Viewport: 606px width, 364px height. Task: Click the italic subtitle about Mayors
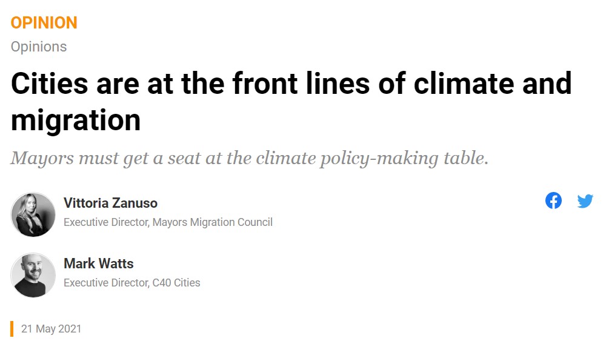(x=250, y=158)
